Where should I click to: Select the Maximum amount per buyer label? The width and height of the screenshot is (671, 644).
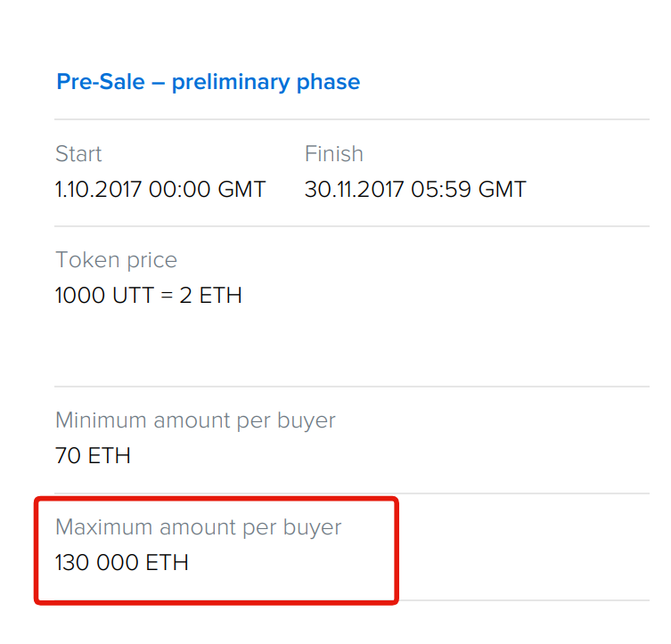[x=198, y=527]
